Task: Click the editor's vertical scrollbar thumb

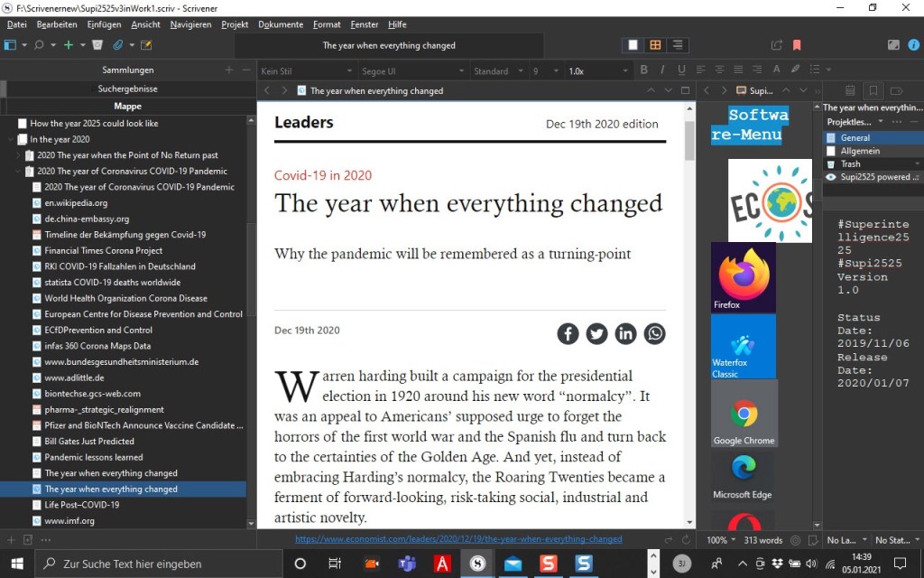Action: pos(689,140)
